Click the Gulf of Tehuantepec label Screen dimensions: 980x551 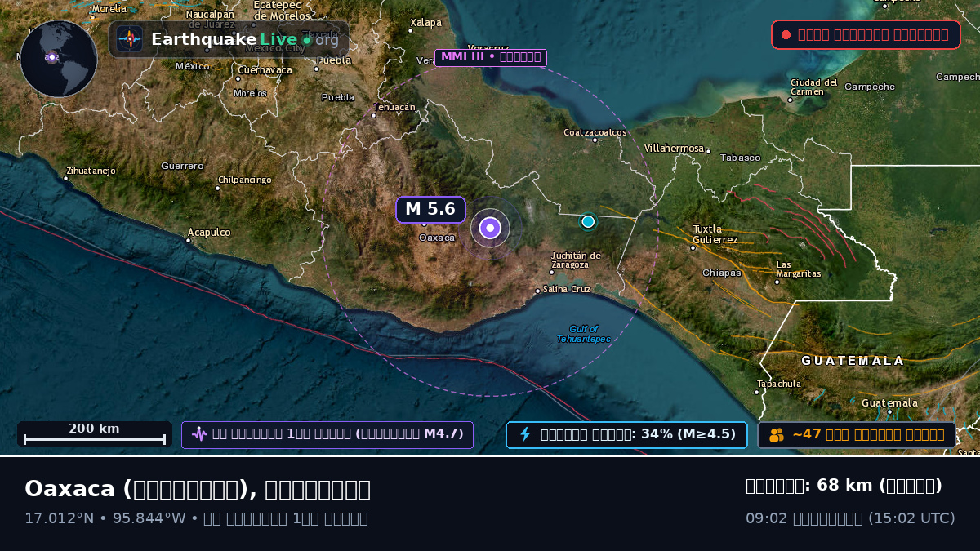584,334
